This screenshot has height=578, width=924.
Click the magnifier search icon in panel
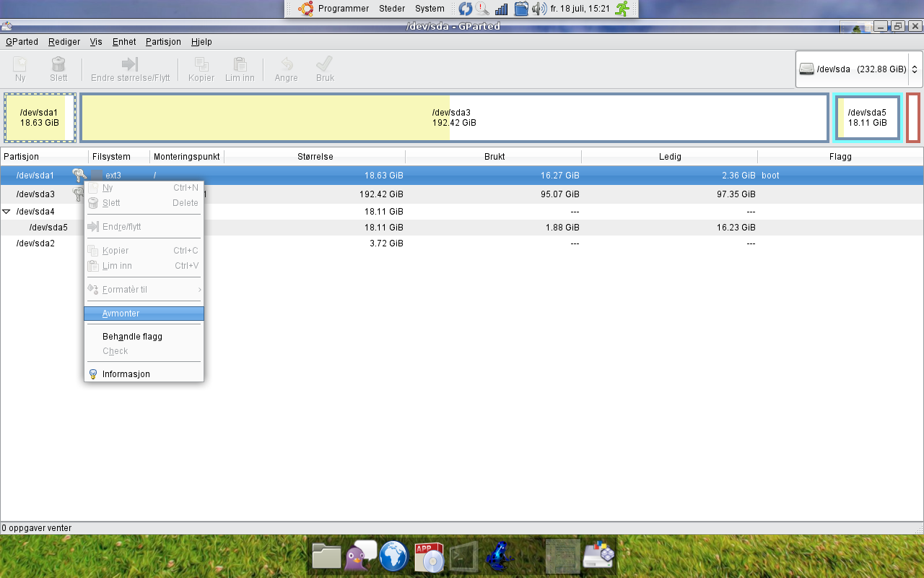(x=482, y=9)
